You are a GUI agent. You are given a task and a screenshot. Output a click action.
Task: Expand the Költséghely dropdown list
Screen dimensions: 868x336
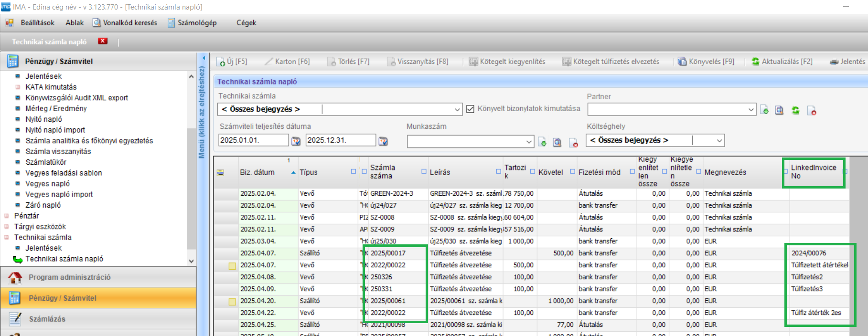(719, 140)
